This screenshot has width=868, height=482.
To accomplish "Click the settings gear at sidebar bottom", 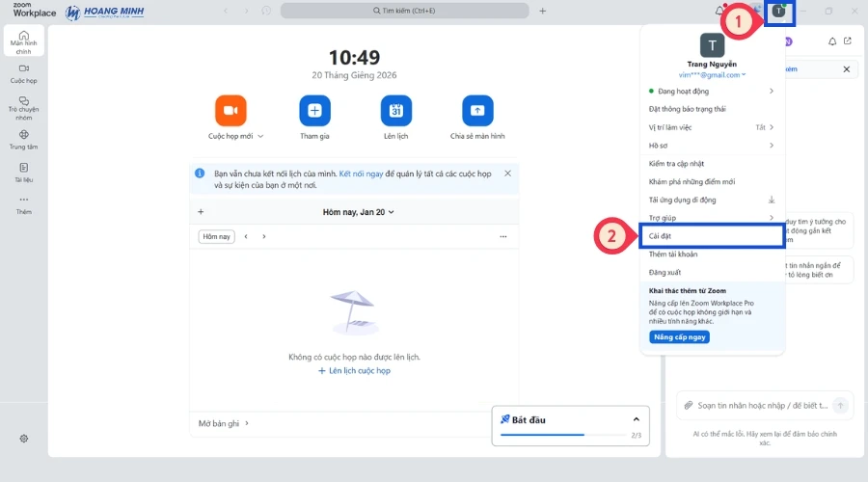I will pos(24,438).
